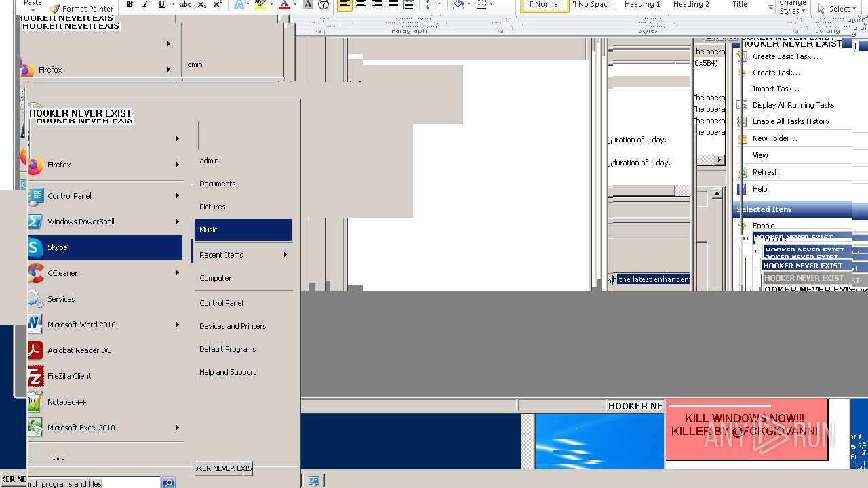Open Help and Support
This screenshot has height=488, width=868.
[243, 372]
